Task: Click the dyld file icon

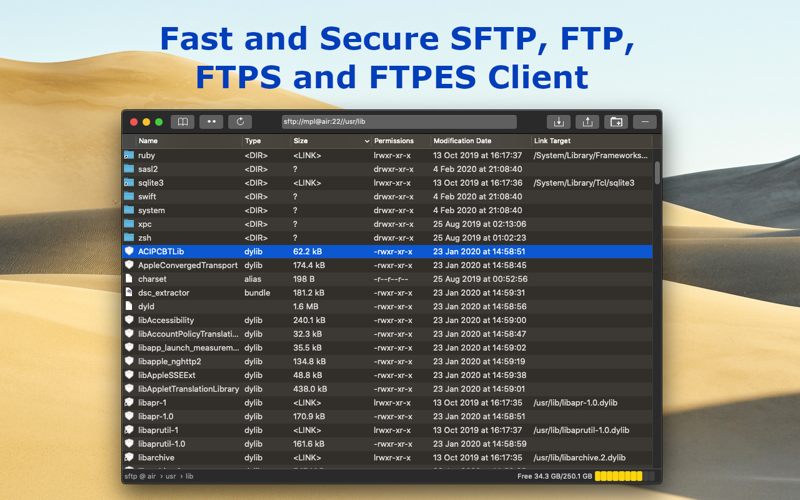Action: pyautogui.click(x=129, y=306)
